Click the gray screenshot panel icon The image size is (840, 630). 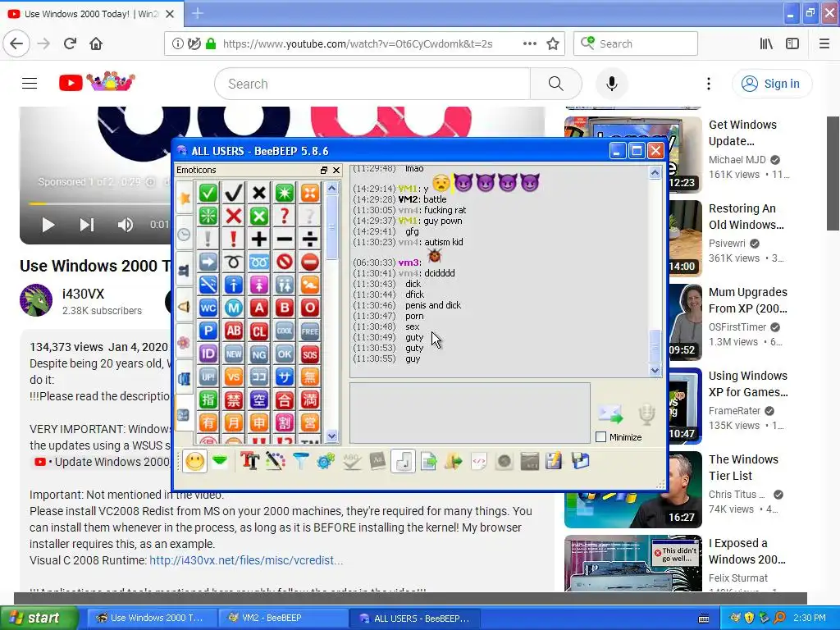[529, 461]
